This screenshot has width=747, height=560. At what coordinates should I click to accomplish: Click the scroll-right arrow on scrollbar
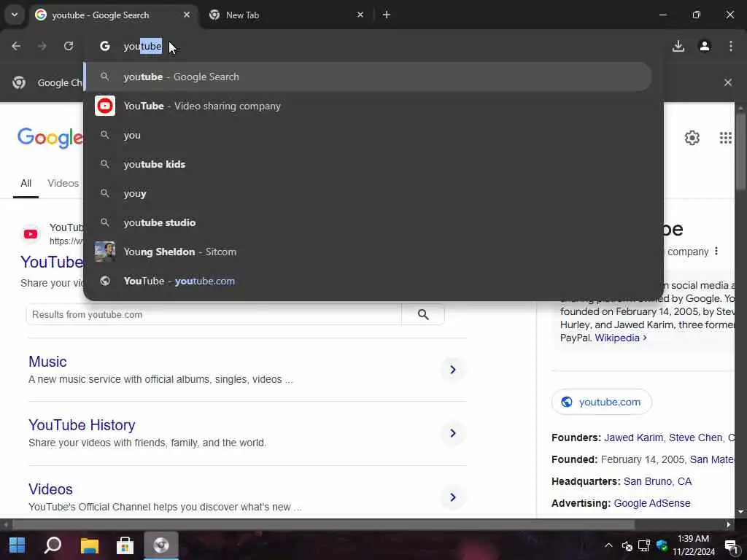[x=728, y=525]
